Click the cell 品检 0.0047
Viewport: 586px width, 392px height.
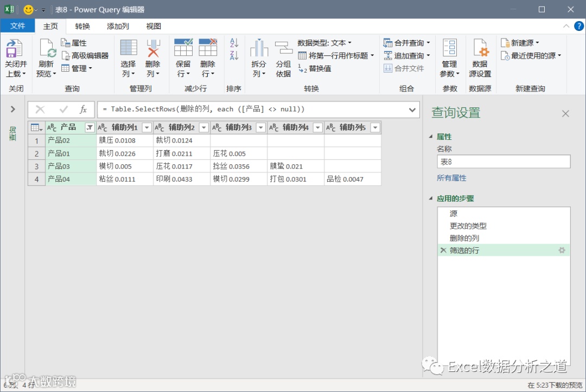(353, 179)
